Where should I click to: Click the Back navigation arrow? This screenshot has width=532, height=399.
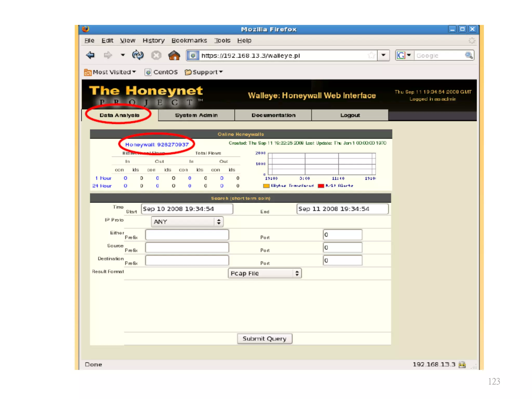click(90, 55)
